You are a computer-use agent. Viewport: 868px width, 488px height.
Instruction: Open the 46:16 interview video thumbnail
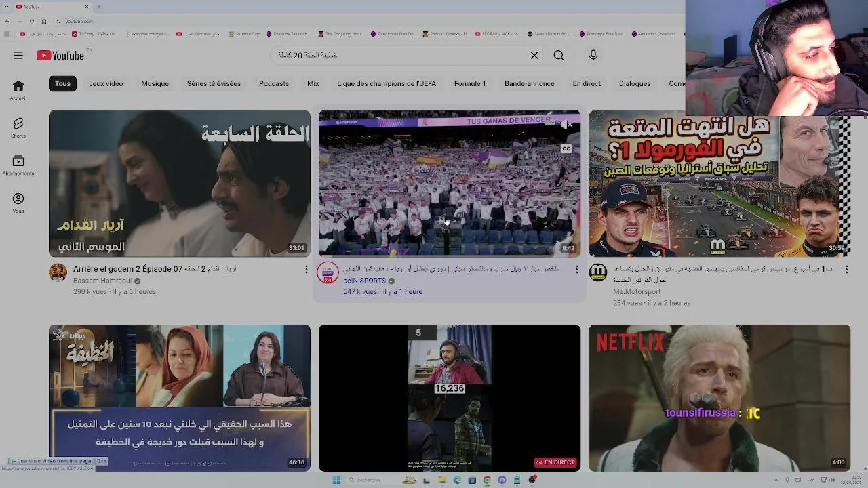(x=180, y=398)
